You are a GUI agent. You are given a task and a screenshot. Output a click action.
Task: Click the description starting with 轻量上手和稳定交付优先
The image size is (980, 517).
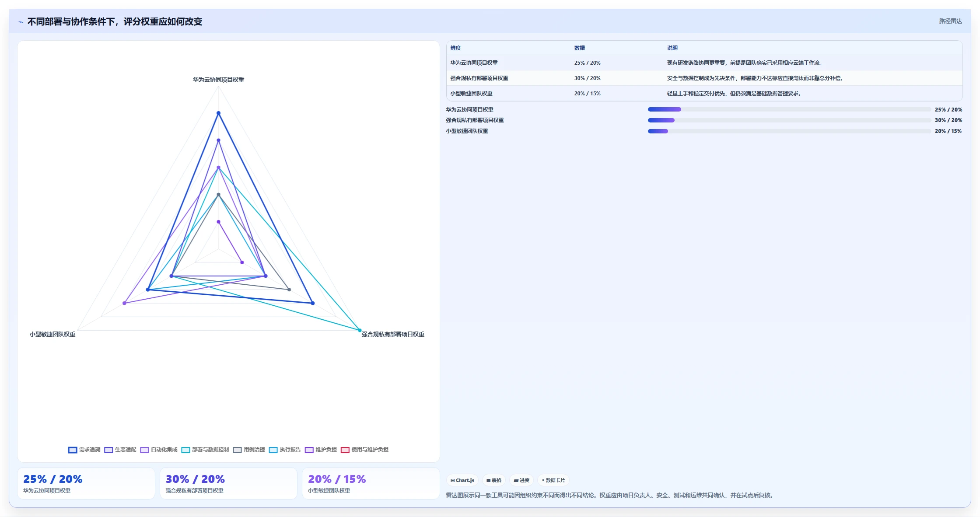[x=735, y=94]
